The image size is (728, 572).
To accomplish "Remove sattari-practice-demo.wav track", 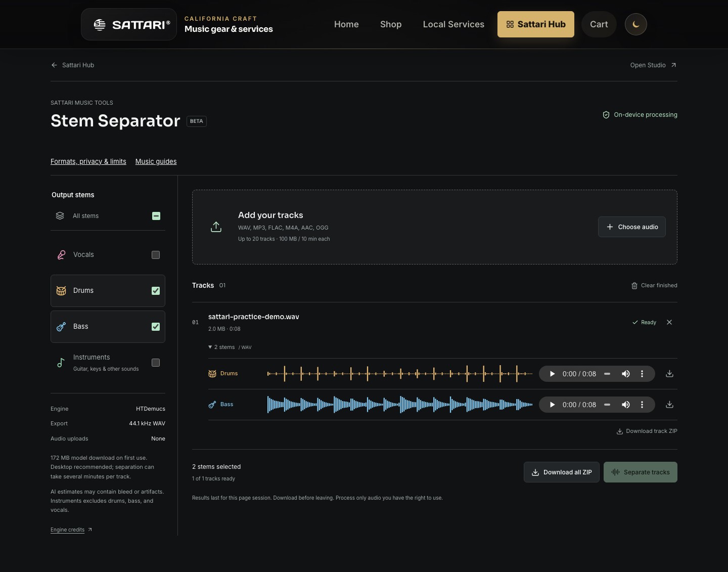I will click(x=669, y=322).
